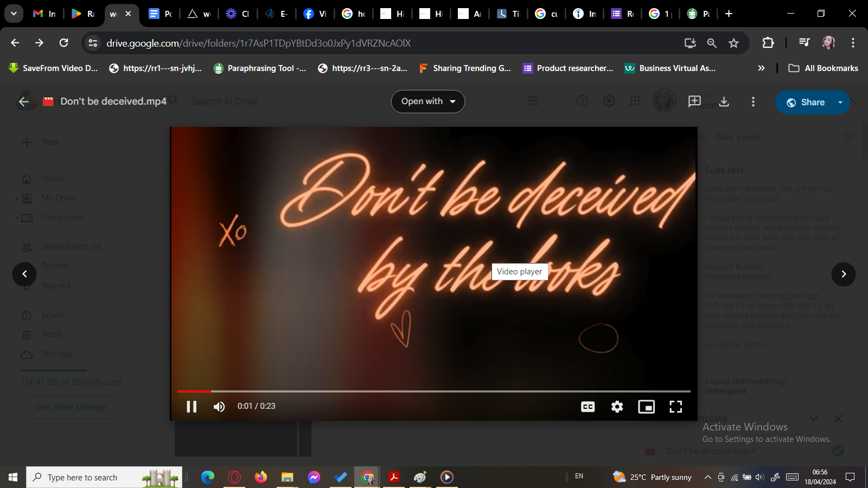868x488 pixels.
Task: Expand the arrow beside the Share button
Action: pyautogui.click(x=840, y=102)
